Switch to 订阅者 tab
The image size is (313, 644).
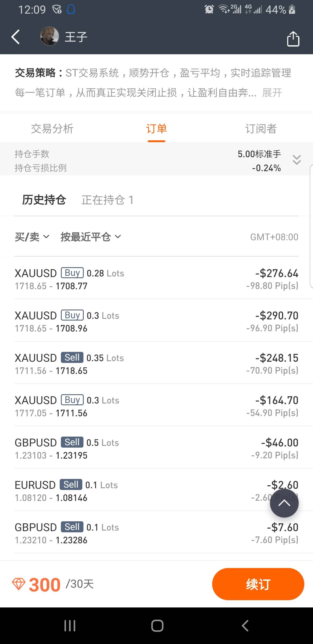[261, 129]
